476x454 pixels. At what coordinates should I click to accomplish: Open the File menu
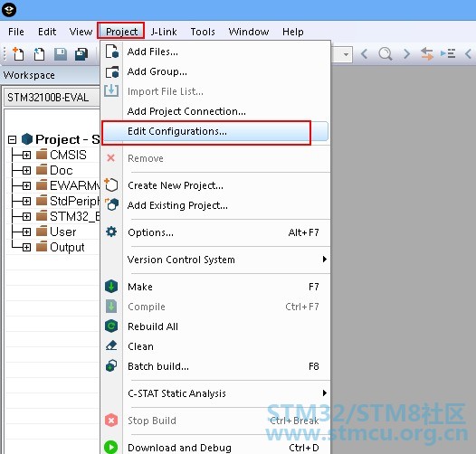(x=16, y=32)
